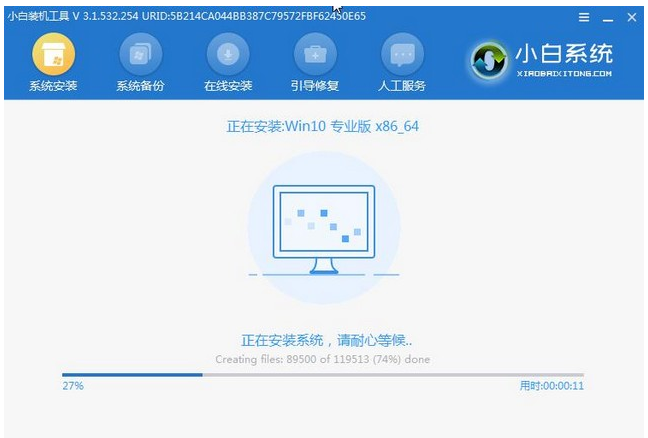648x438 pixels.
Task: Click the 正在安装系统，请耐心等候 message
Action: point(326,340)
